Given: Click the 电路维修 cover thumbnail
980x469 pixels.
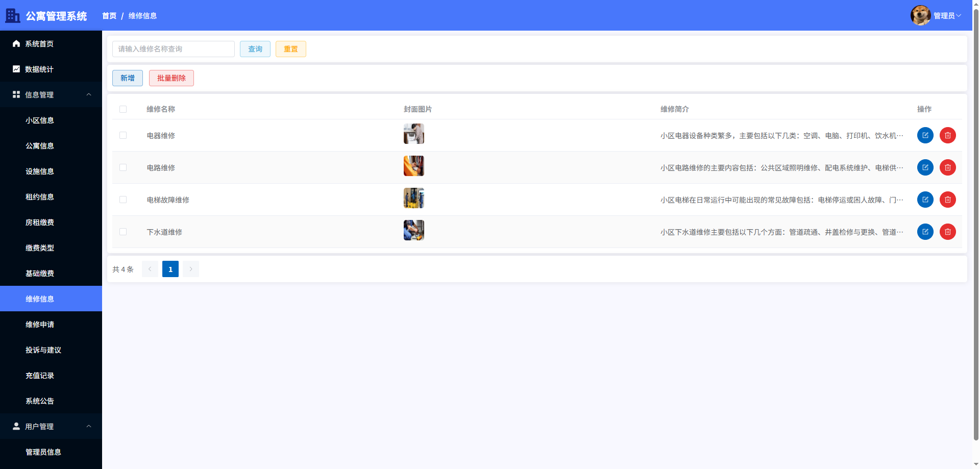Looking at the screenshot, I should click(414, 166).
